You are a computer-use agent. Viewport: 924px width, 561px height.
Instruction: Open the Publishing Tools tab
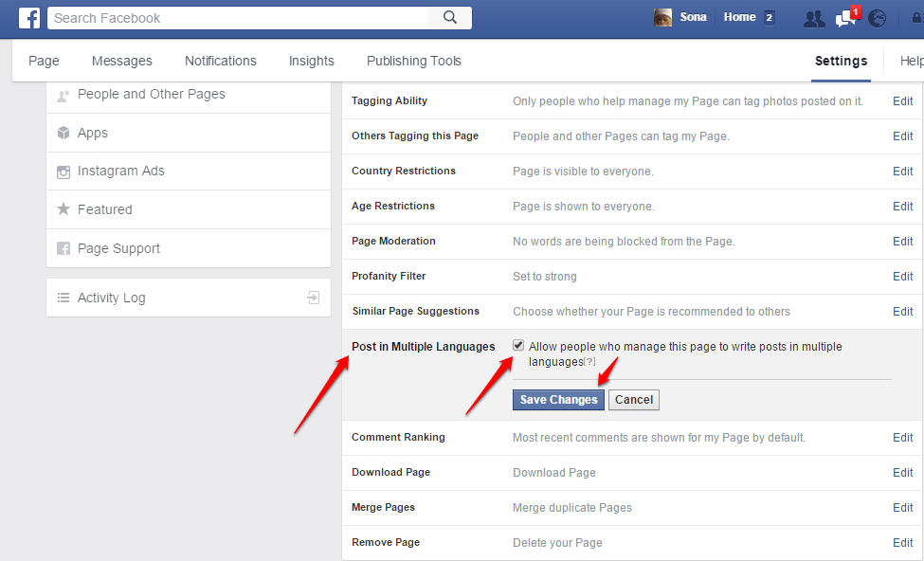[414, 61]
